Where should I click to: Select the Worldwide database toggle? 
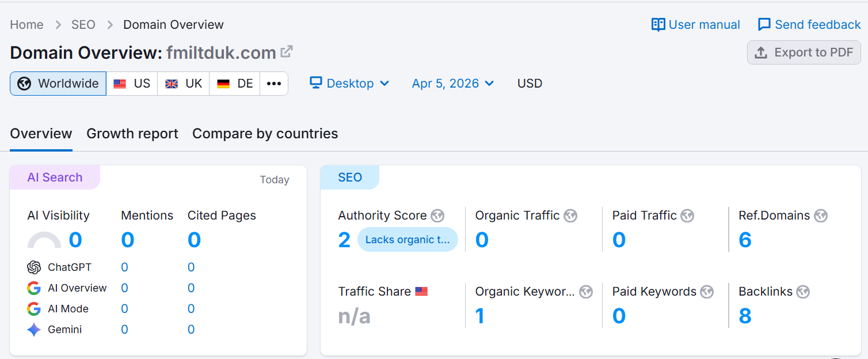point(58,84)
